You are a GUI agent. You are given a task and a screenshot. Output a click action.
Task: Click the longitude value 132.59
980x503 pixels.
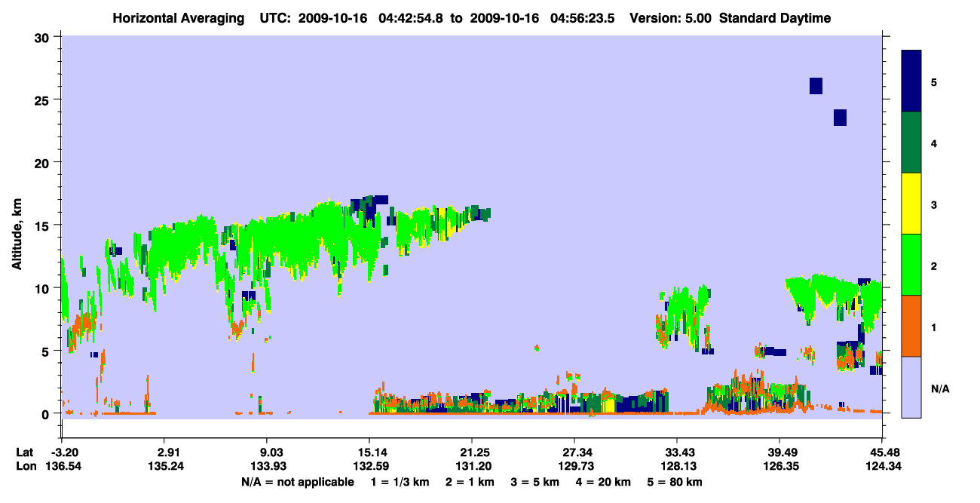pos(369,466)
